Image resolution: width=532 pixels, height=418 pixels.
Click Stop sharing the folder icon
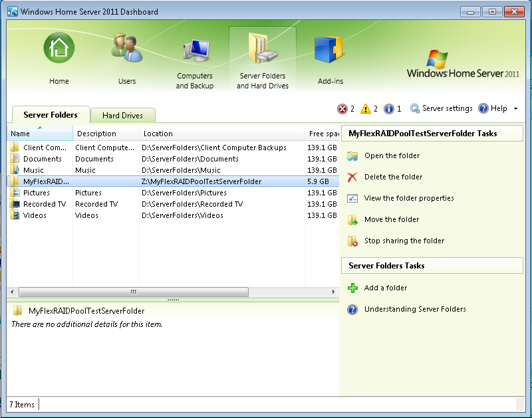coord(352,241)
